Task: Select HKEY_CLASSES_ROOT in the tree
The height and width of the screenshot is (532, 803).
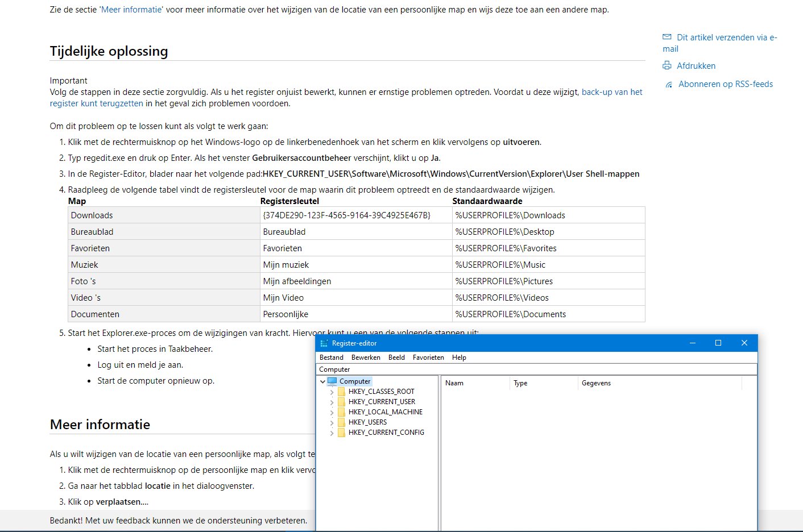Action: [382, 392]
